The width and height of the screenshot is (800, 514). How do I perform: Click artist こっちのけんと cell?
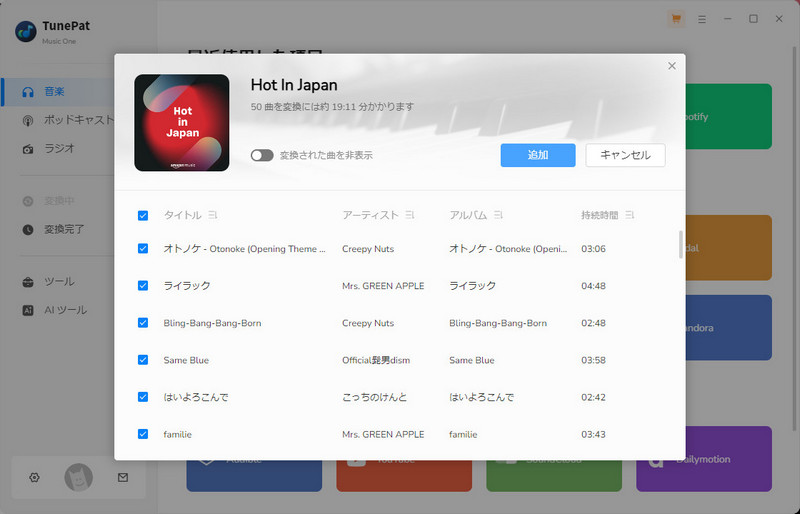(x=374, y=397)
